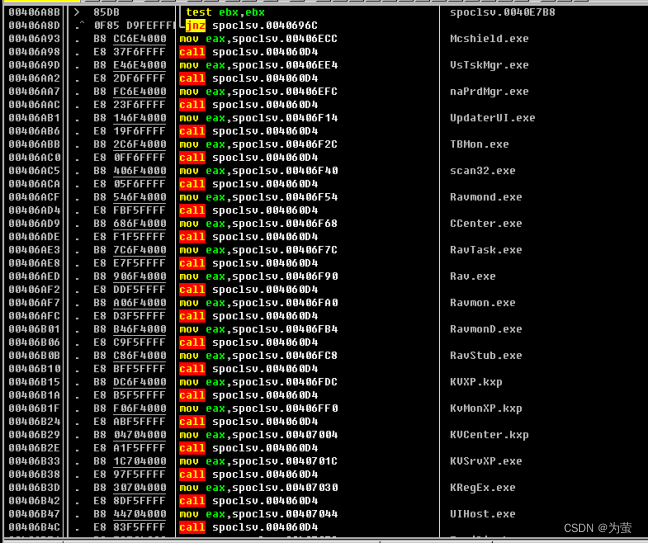Click mov eax,spoclsv.00406FC8 instruction
648x544 pixels.
click(x=258, y=356)
